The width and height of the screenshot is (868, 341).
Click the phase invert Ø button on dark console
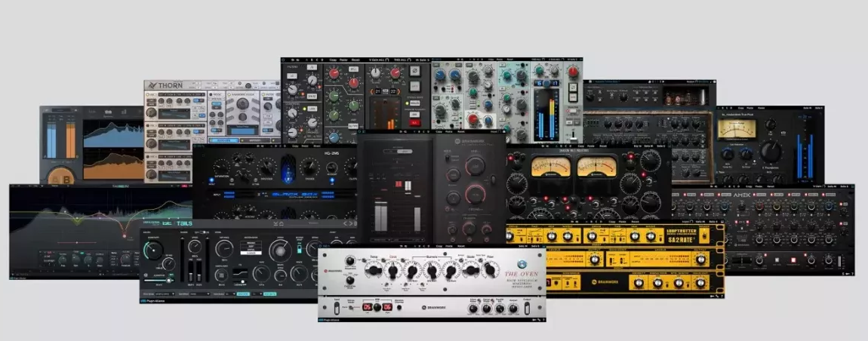click(x=414, y=71)
